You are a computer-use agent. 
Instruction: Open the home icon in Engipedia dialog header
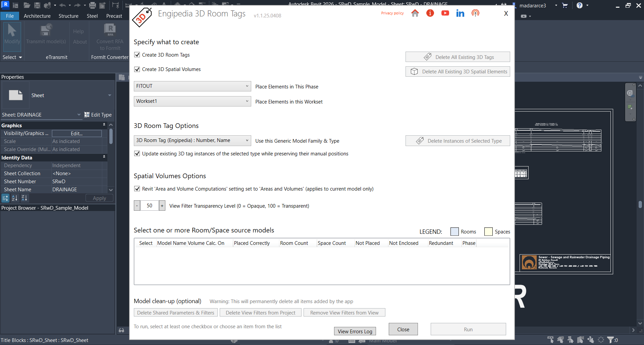click(x=415, y=13)
